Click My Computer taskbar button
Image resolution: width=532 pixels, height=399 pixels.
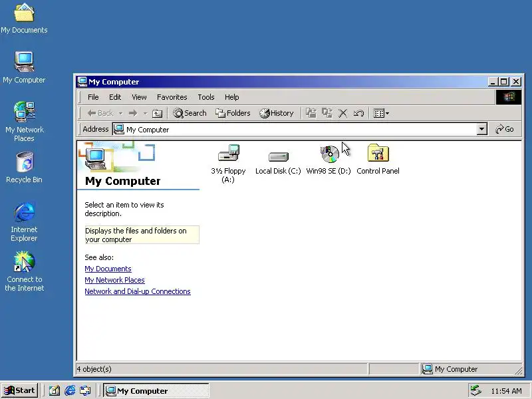pos(156,390)
